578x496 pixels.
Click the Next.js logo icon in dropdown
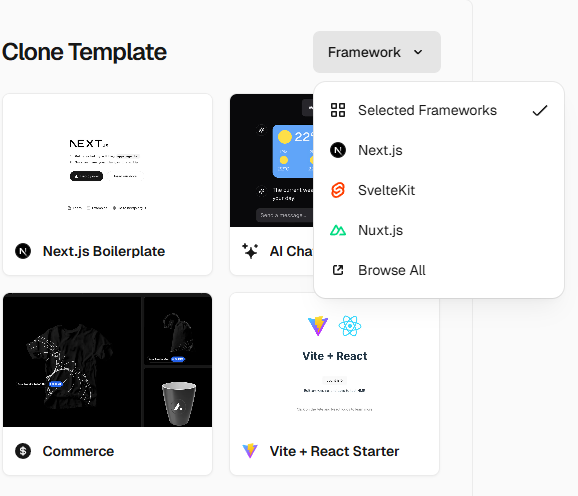pos(338,150)
